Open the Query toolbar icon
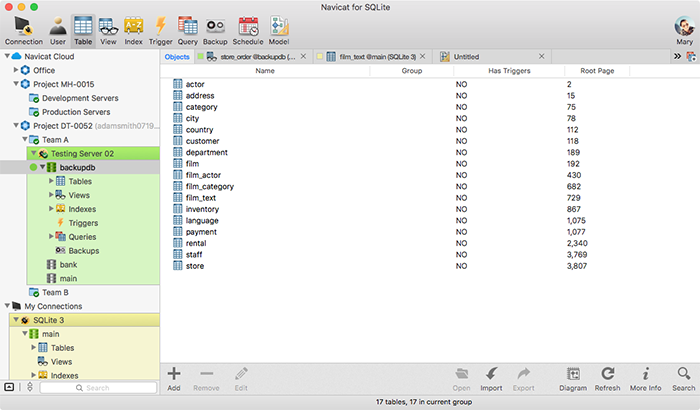The width and height of the screenshot is (700, 410). (x=188, y=30)
